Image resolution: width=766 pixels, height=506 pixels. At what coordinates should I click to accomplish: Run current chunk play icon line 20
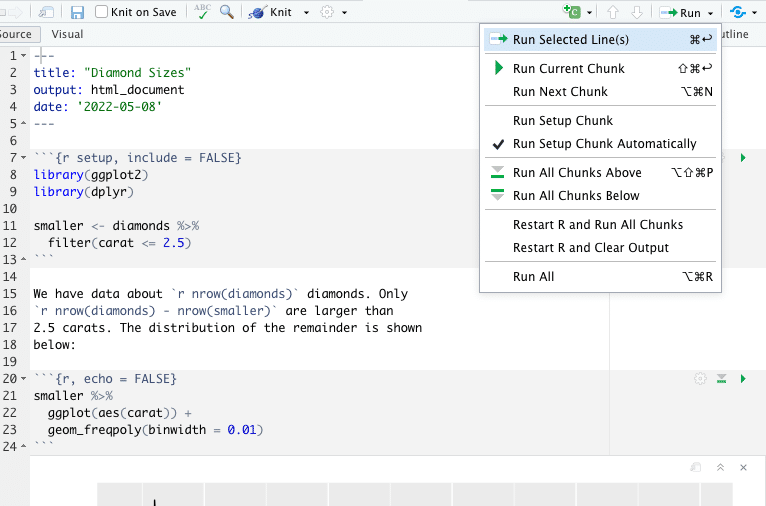click(x=743, y=379)
